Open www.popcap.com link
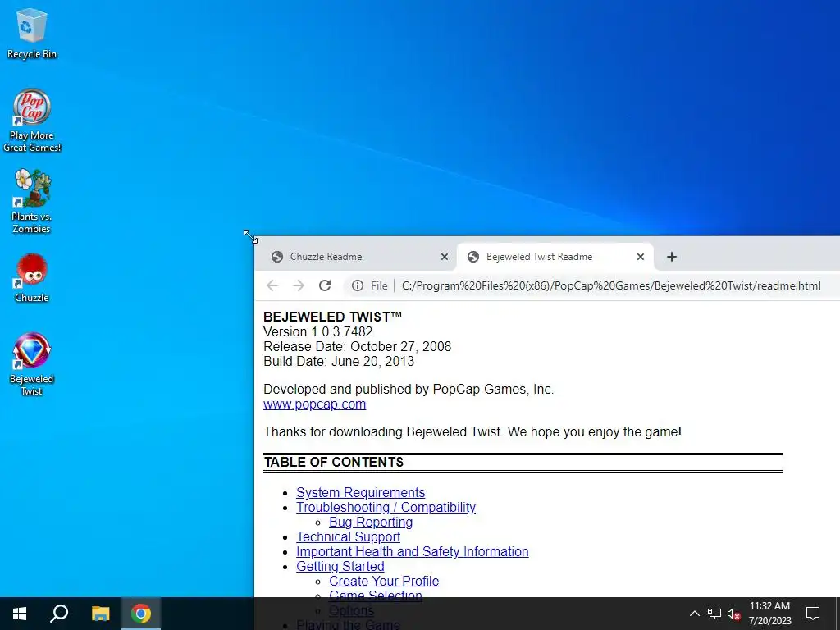840x630 pixels. click(314, 404)
